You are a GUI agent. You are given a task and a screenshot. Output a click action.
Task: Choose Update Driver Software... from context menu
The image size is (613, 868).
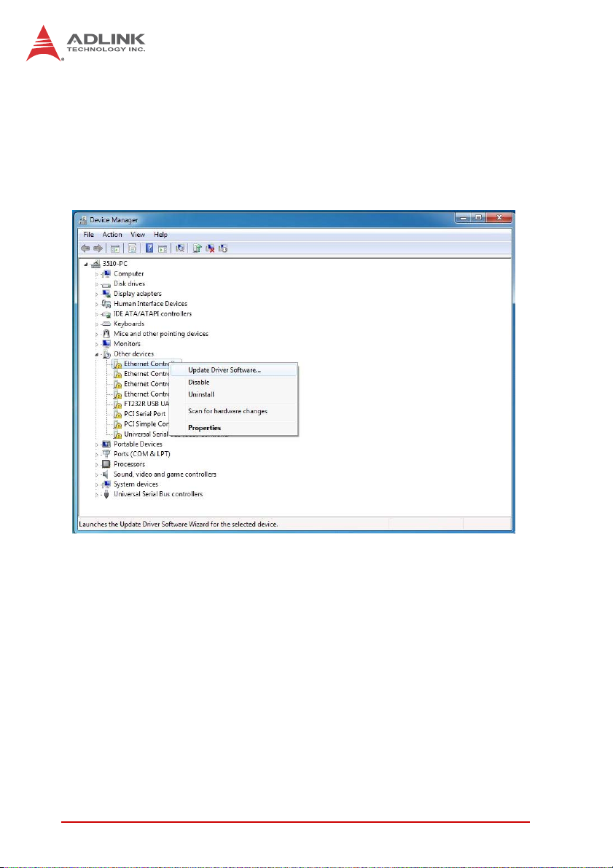233,370
